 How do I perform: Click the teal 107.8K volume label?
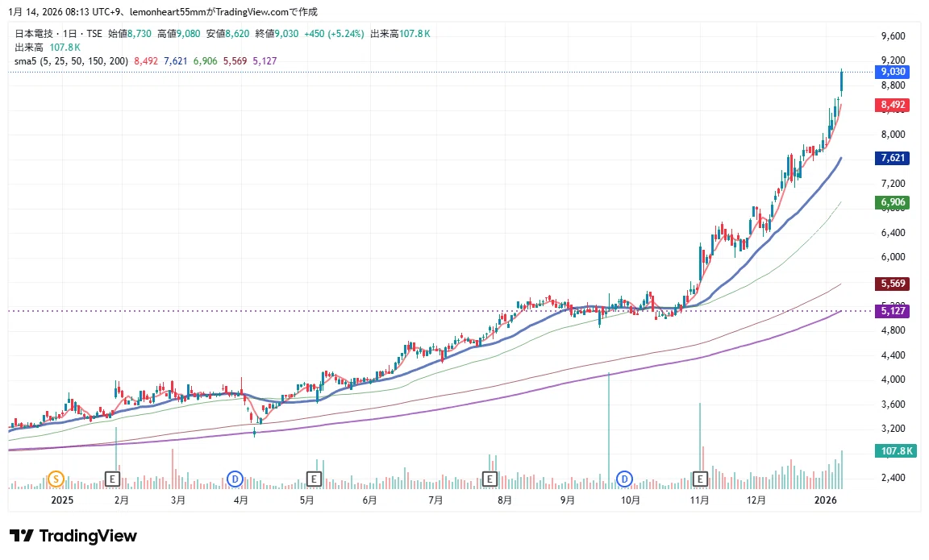(x=896, y=451)
